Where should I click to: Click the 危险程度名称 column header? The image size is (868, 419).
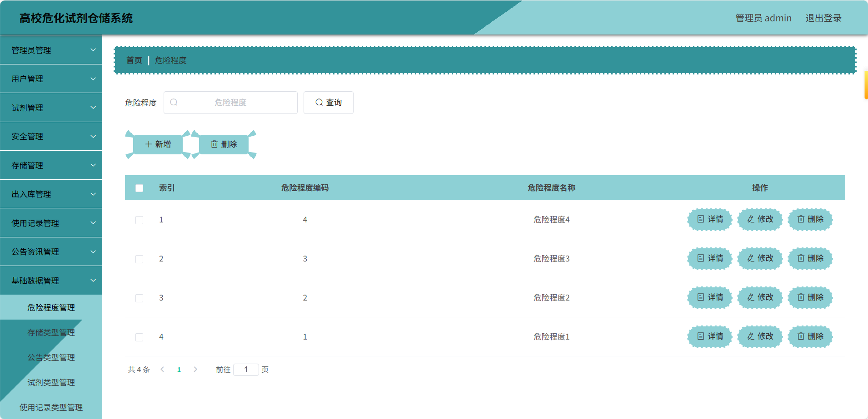[x=551, y=187]
